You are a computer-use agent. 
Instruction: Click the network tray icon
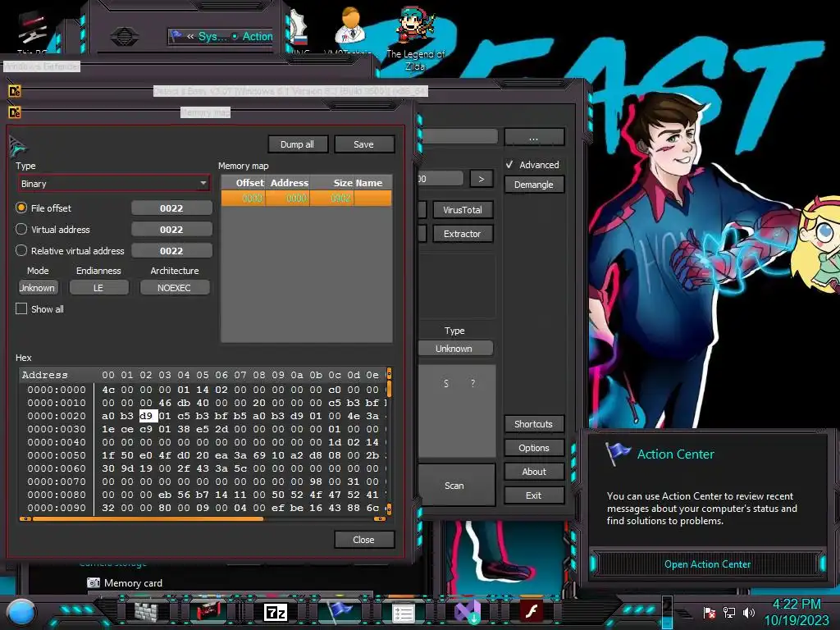pyautogui.click(x=729, y=612)
